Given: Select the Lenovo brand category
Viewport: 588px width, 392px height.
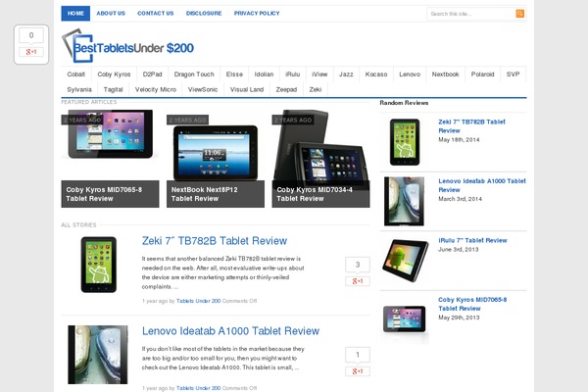Looking at the screenshot, I should (x=410, y=74).
